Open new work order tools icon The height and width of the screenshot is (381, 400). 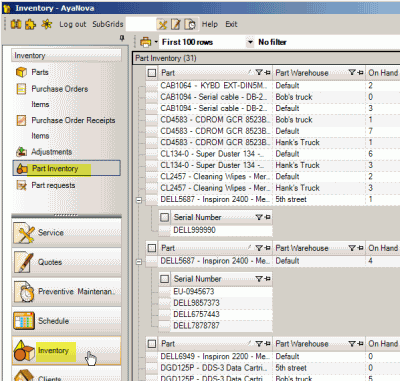[x=162, y=24]
